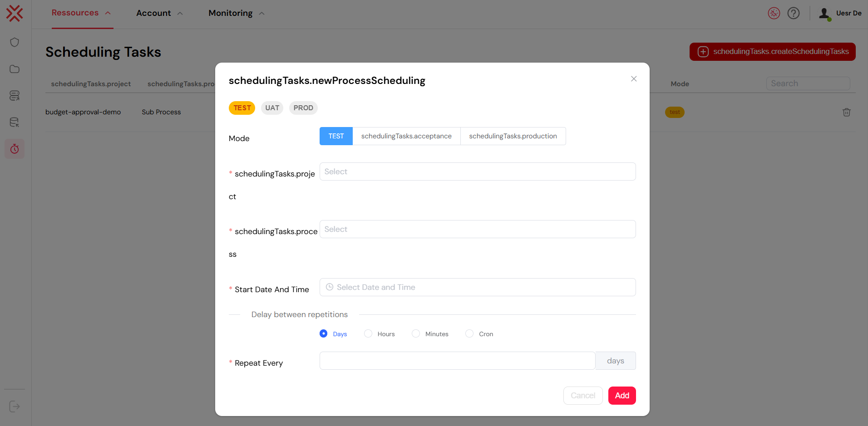Viewport: 868px width, 426px height.
Task: Delete the budget-approval-demo row via trash icon
Action: coord(846,112)
